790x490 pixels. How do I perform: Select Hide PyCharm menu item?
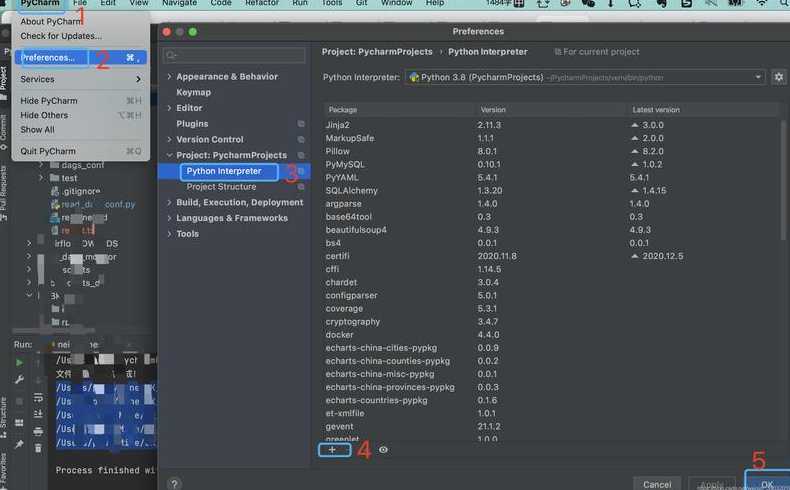point(81,101)
